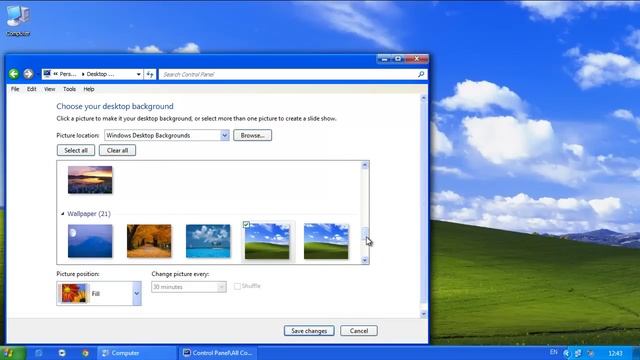Image resolution: width=640 pixels, height=360 pixels.
Task: Click the Pers... breadcrumb segment
Action: [x=68, y=74]
